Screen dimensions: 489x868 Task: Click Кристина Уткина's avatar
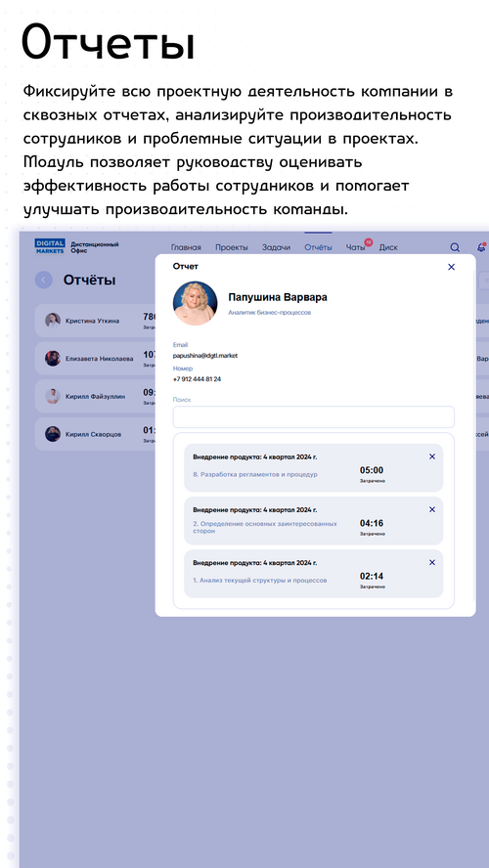click(x=53, y=321)
